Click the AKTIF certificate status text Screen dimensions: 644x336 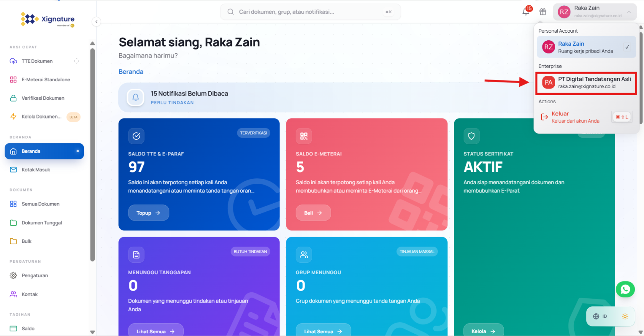coord(483,167)
